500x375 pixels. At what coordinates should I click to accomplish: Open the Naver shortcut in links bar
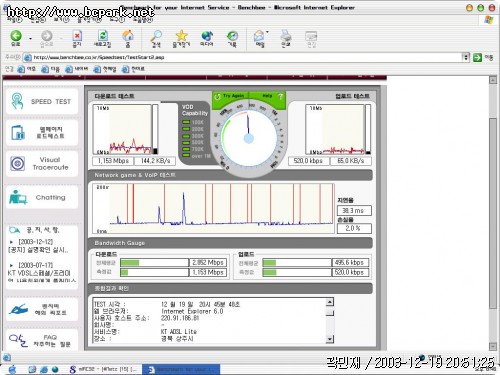tap(77, 69)
